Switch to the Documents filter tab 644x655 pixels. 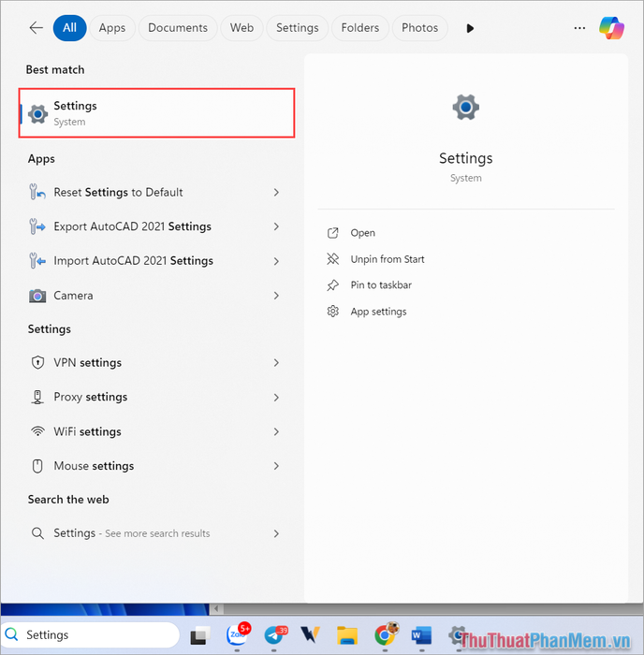pyautogui.click(x=180, y=28)
